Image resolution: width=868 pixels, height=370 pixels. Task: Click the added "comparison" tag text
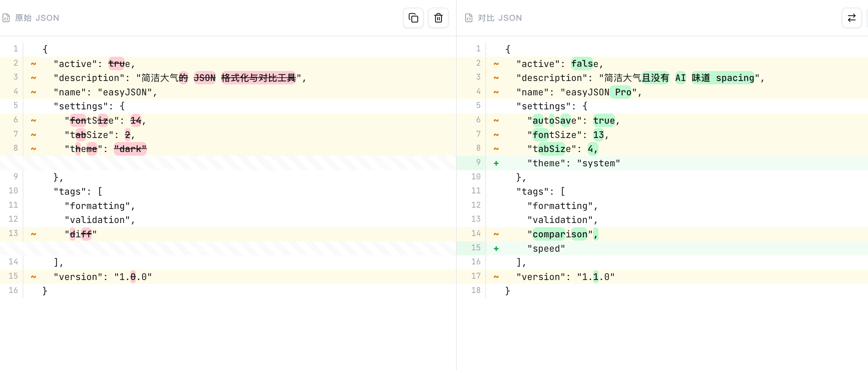560,234
